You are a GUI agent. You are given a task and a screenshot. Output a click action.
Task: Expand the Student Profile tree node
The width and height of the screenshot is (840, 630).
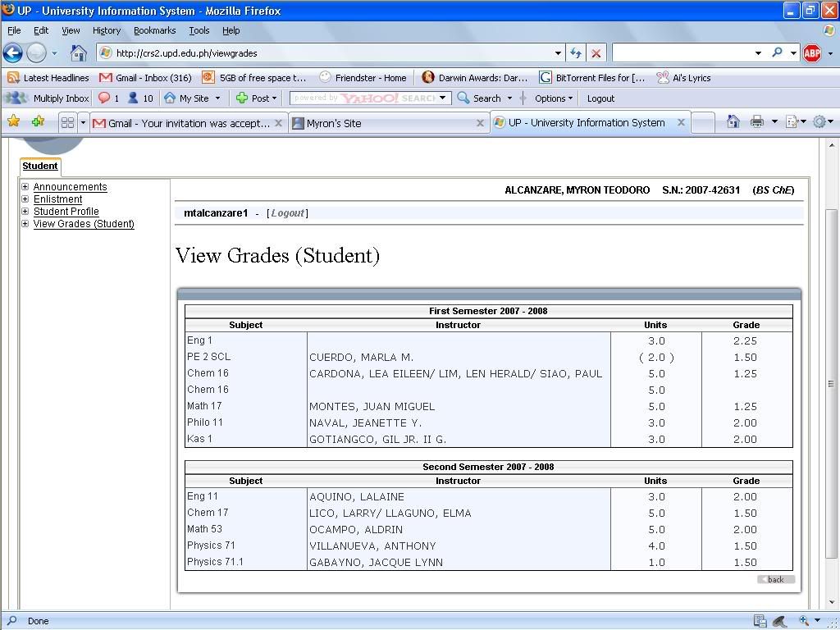25,212
